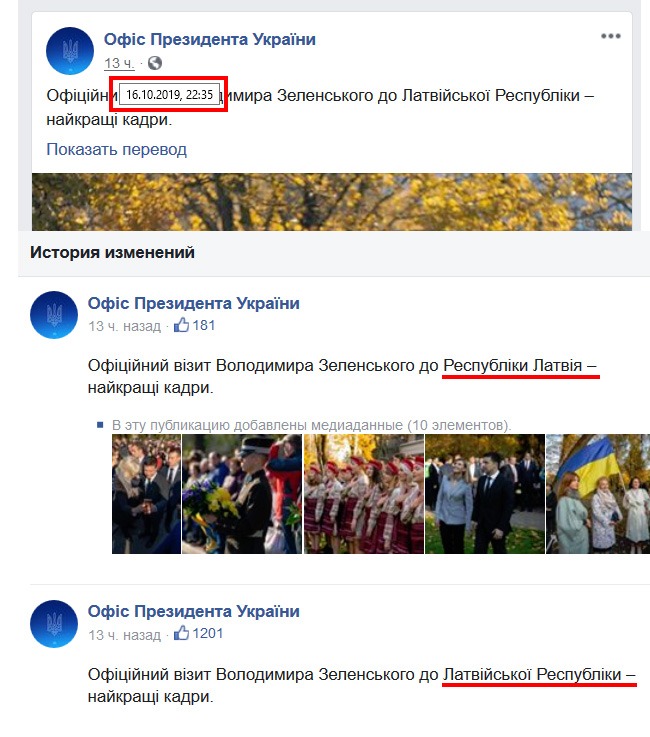Click the 181 likes count

[x=204, y=325]
